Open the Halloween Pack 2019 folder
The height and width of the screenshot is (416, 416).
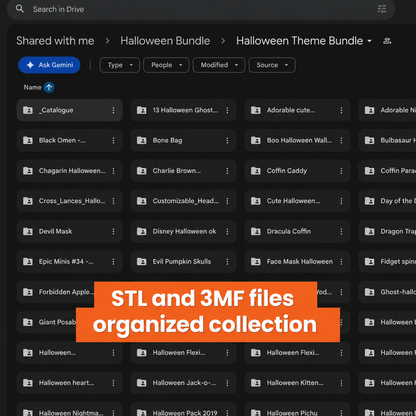[184, 410]
